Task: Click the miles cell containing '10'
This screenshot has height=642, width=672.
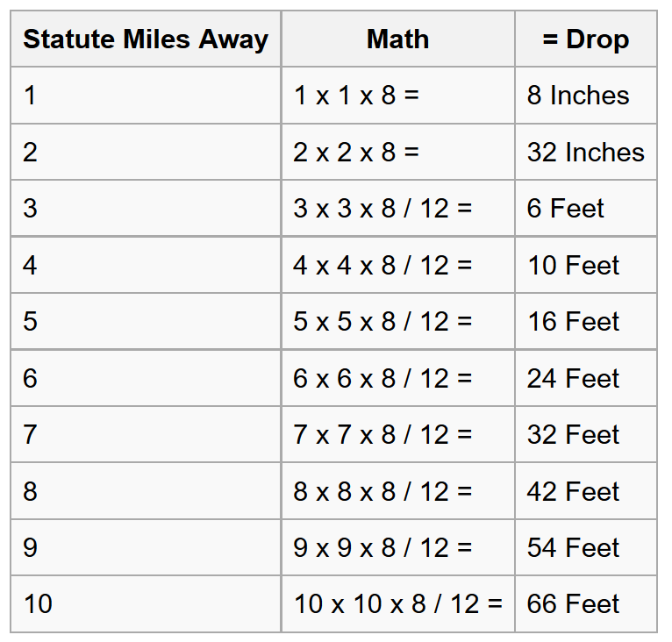Action: 39,604
